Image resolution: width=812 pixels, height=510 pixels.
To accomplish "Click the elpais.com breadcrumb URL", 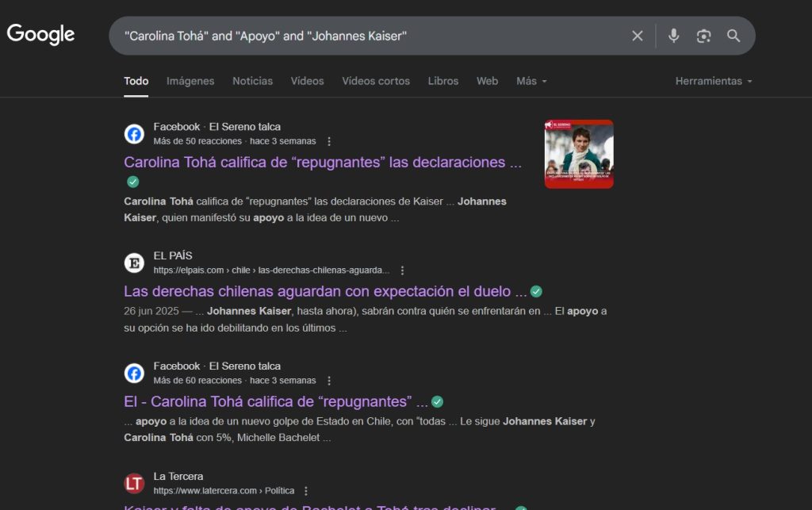I will pos(271,270).
